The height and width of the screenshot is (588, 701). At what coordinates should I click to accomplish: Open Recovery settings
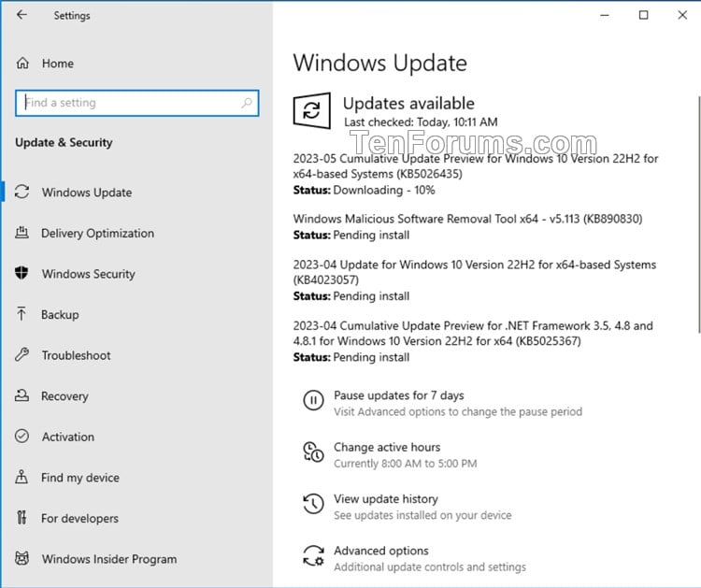click(64, 396)
